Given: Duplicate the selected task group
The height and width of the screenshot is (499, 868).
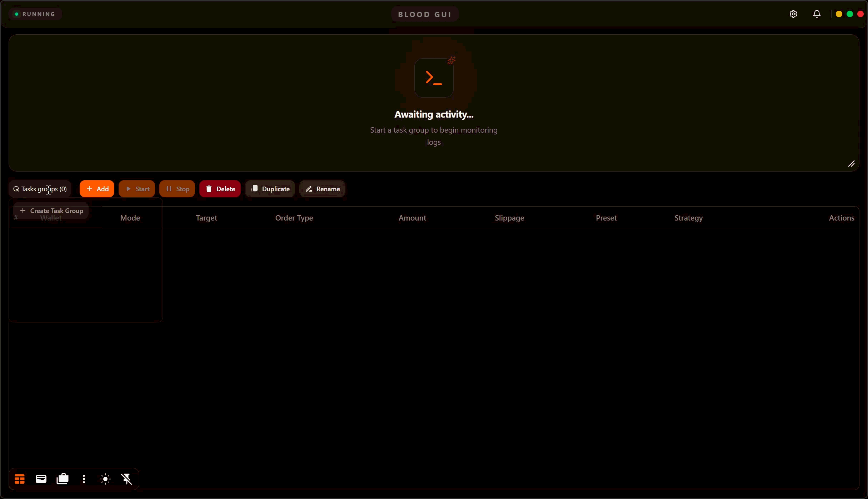Looking at the screenshot, I should (270, 189).
